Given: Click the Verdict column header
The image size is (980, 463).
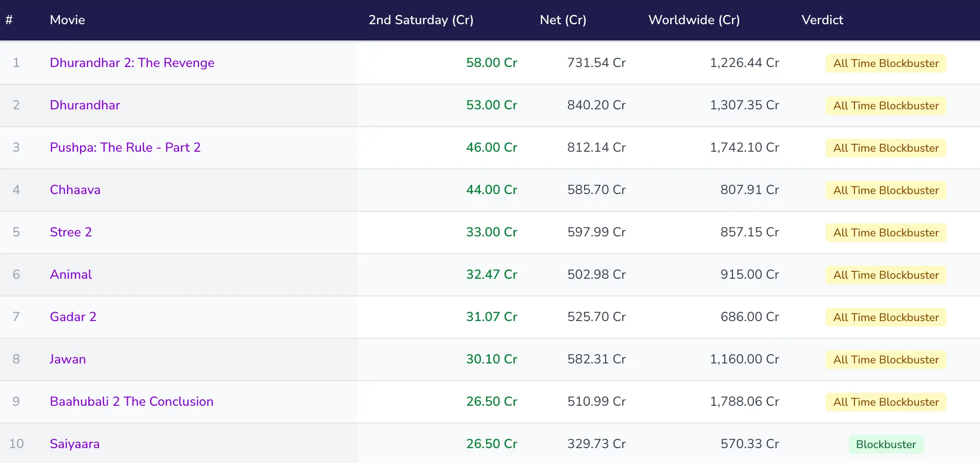Looking at the screenshot, I should pyautogui.click(x=822, y=20).
